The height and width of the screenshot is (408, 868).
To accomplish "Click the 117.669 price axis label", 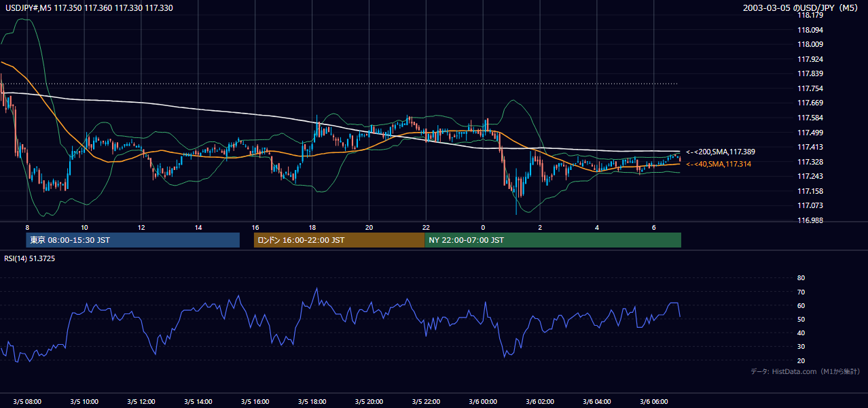I will (x=810, y=103).
